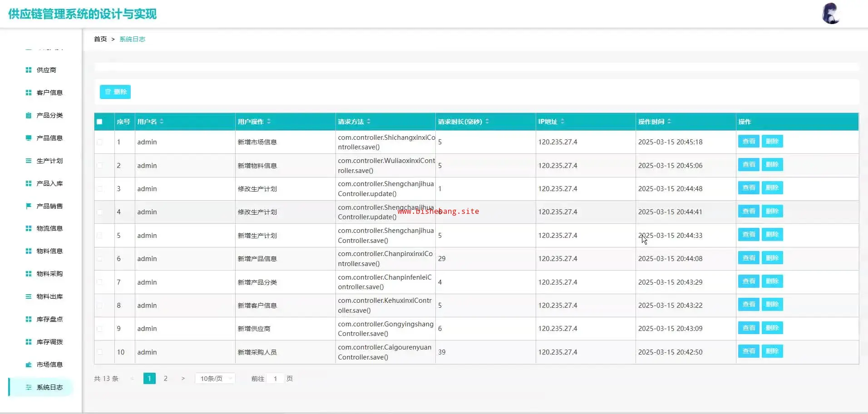Click the 删除 button above the table
The width and height of the screenshot is (868, 414).
click(x=115, y=92)
